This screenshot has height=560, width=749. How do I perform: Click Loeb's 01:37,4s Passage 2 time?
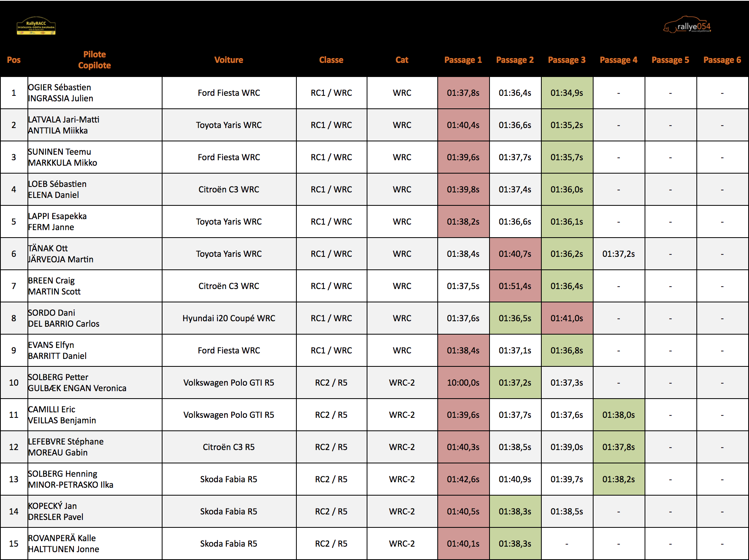point(515,190)
